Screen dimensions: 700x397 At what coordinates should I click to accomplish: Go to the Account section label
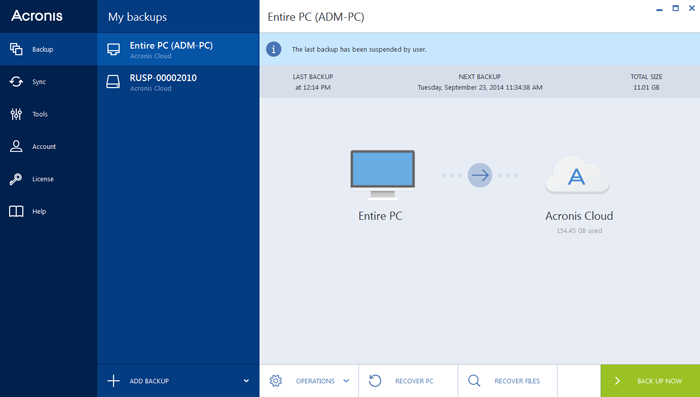(44, 146)
